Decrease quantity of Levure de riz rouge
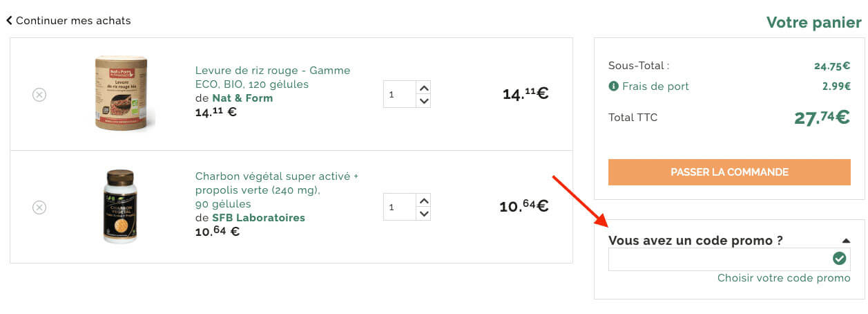The width and height of the screenshot is (868, 314). [424, 101]
